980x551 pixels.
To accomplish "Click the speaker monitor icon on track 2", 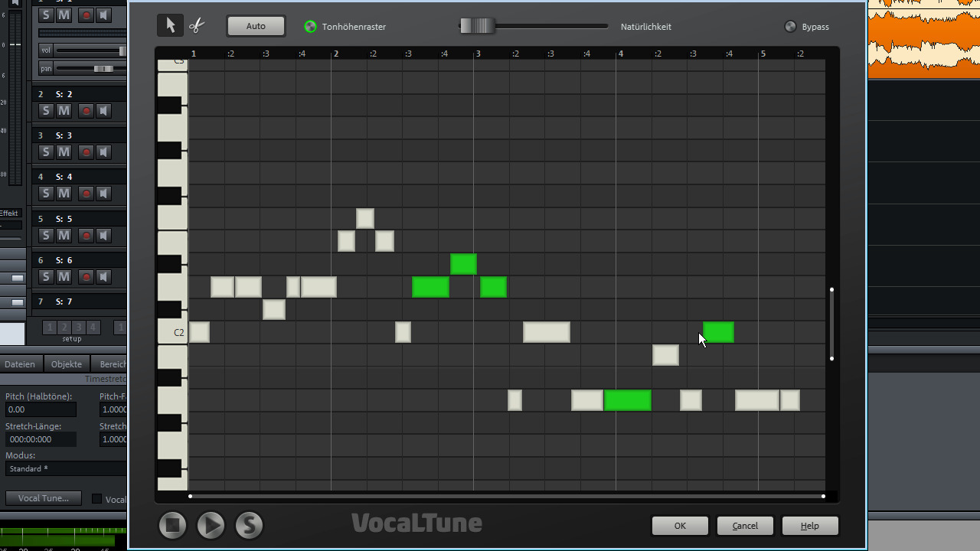I will click(x=104, y=111).
